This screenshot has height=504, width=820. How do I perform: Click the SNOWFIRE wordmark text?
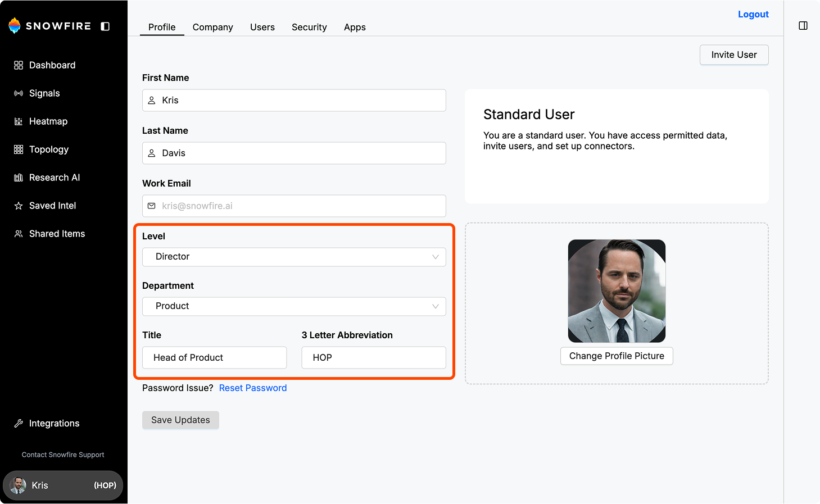click(58, 26)
